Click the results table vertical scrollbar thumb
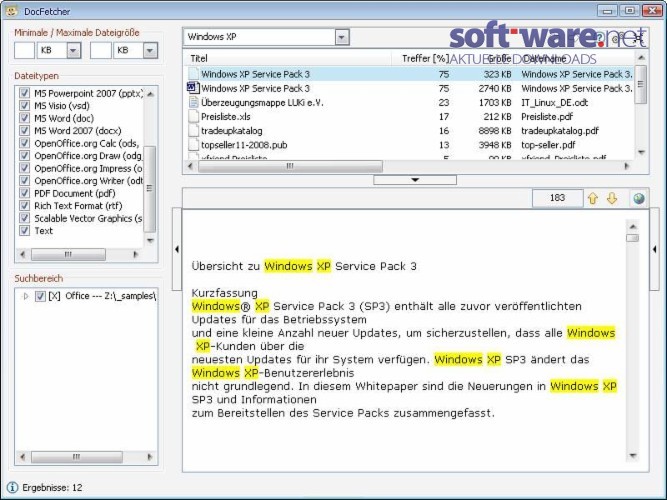 coord(641,84)
